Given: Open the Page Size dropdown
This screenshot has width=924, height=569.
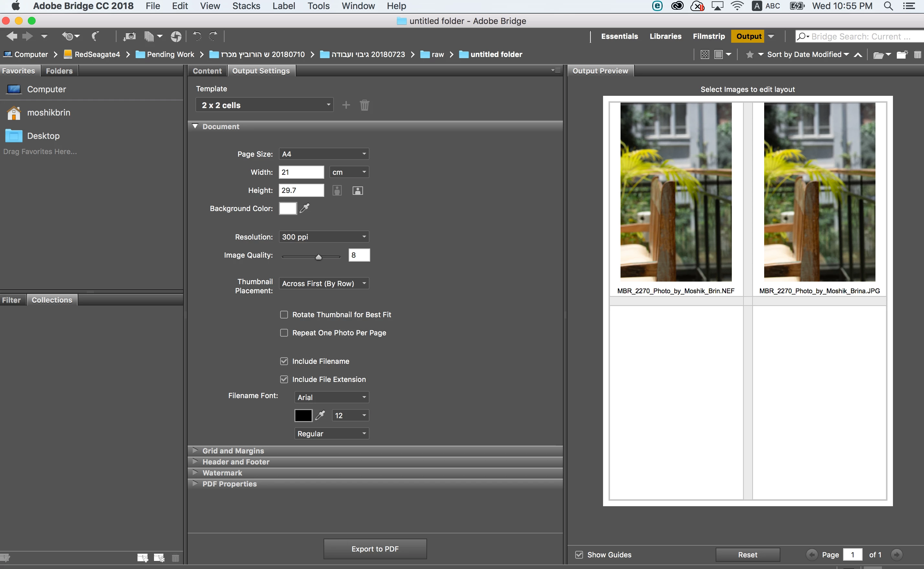Looking at the screenshot, I should 324,154.
